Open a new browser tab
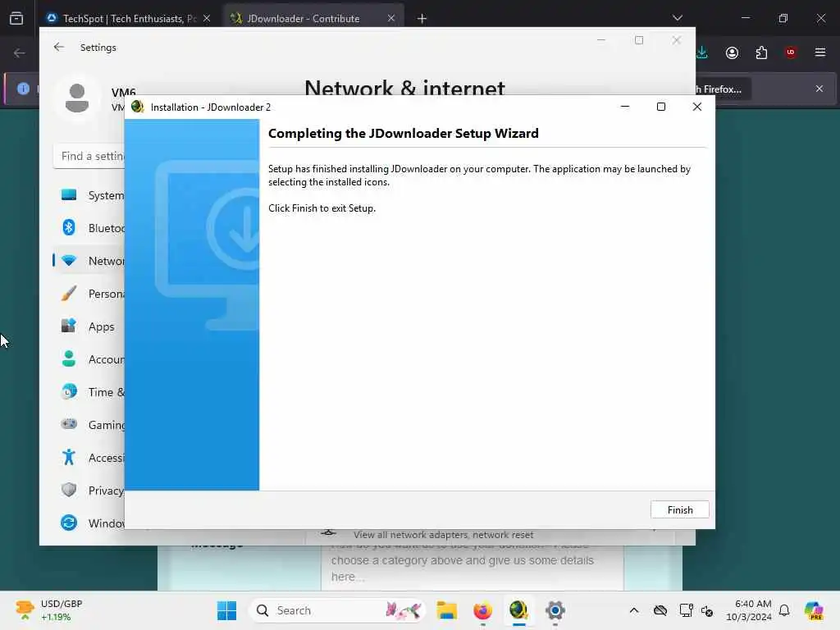 tap(422, 19)
